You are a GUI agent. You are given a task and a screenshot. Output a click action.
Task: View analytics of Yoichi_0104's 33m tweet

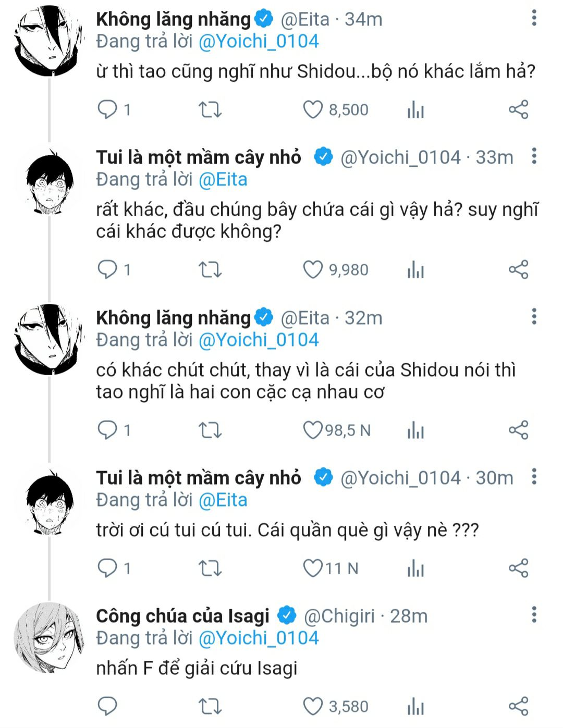(415, 270)
